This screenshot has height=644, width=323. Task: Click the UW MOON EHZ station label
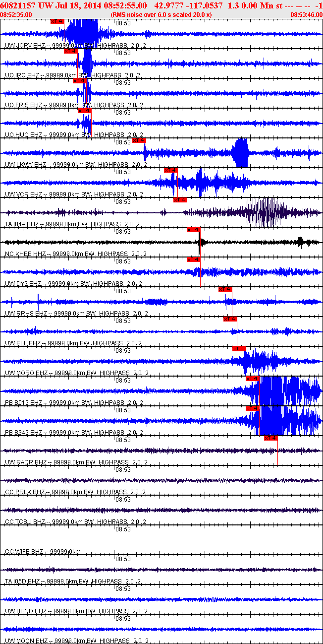click(x=76, y=641)
